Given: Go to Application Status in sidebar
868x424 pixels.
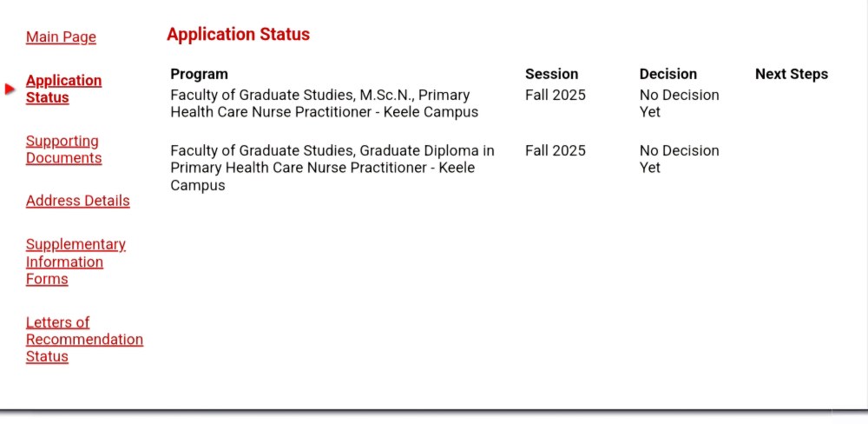Looking at the screenshot, I should [63, 89].
